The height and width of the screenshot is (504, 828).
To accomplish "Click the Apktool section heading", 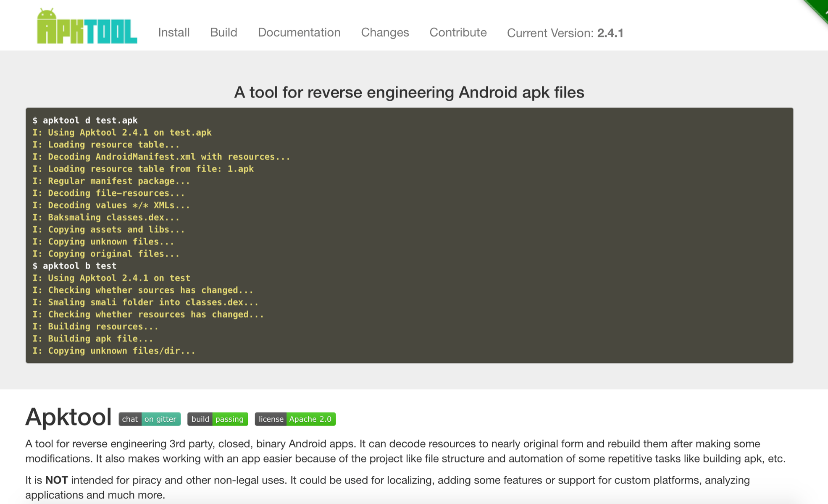I will [68, 417].
